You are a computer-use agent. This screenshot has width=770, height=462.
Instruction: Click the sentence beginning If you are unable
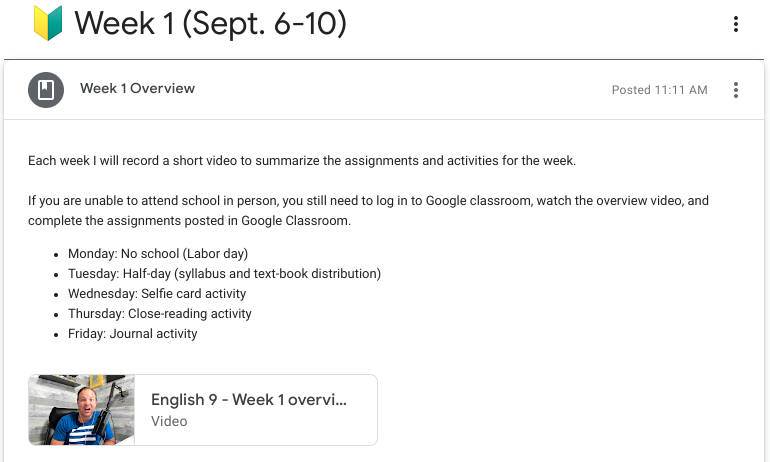pyautogui.click(x=368, y=201)
